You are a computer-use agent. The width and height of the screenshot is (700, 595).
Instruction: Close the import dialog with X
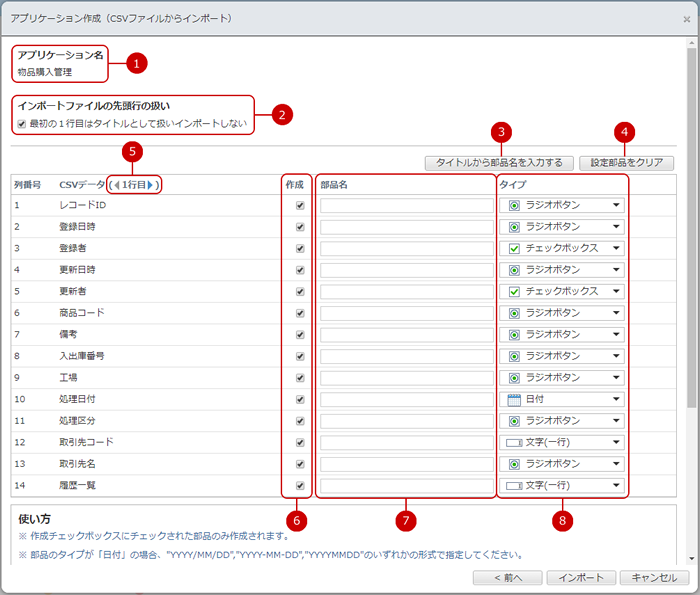click(x=686, y=19)
